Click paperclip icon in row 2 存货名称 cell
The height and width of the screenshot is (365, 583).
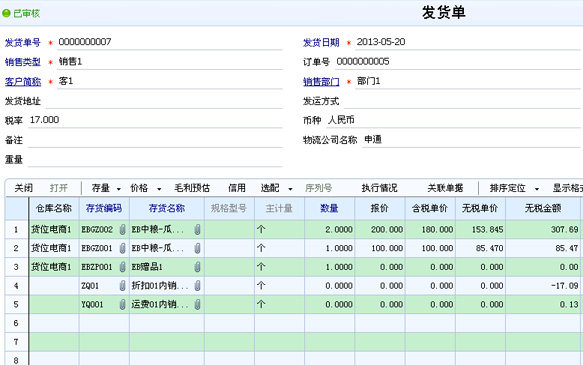[x=197, y=248]
